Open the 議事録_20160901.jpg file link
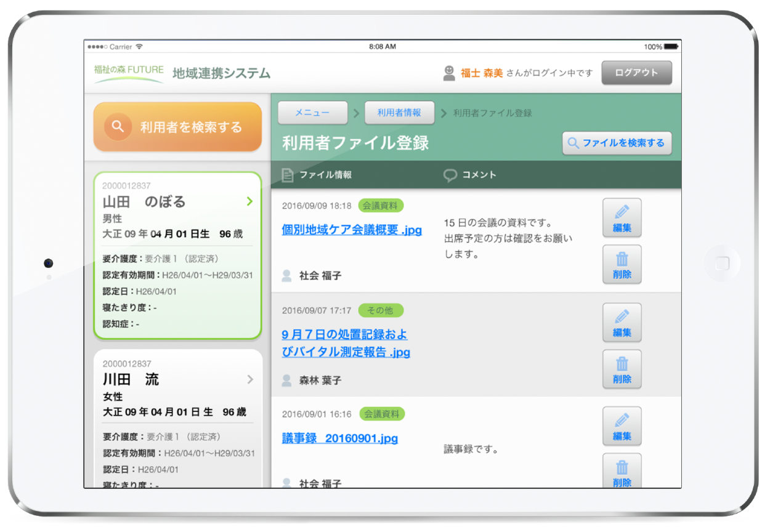The width and height of the screenshot is (770, 532). pyautogui.click(x=339, y=438)
